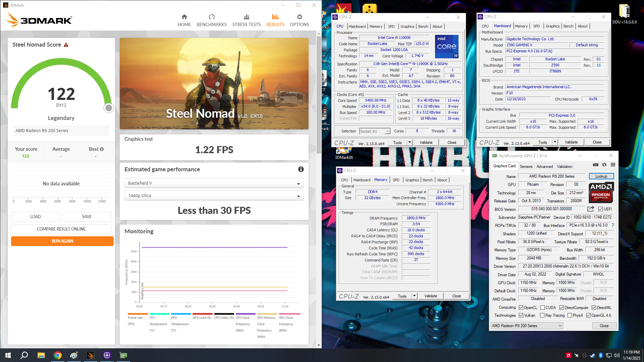Toggle the DirectML checkbox
This screenshot has width=644, height=362.
click(594, 307)
